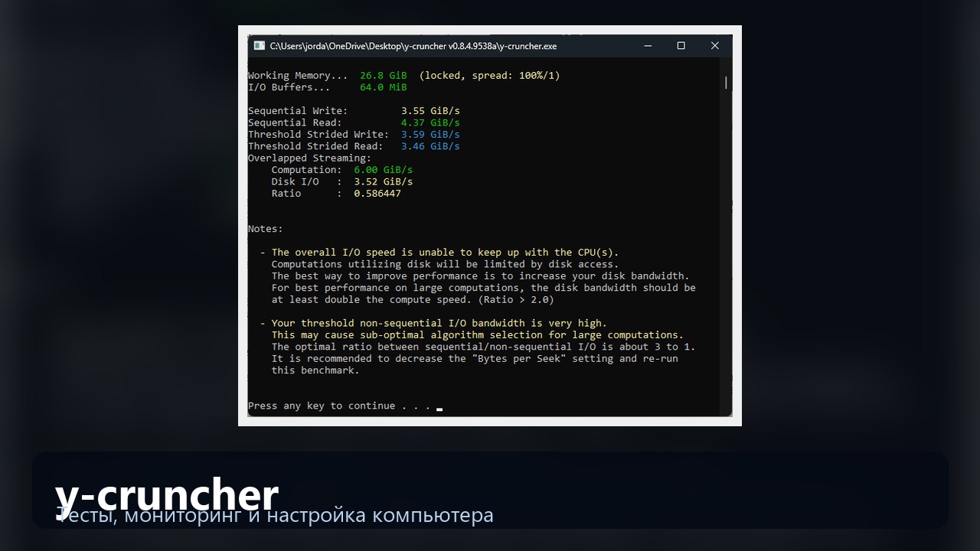This screenshot has height=551, width=980.
Task: Maximize the y-cruncher console window
Action: click(681, 46)
